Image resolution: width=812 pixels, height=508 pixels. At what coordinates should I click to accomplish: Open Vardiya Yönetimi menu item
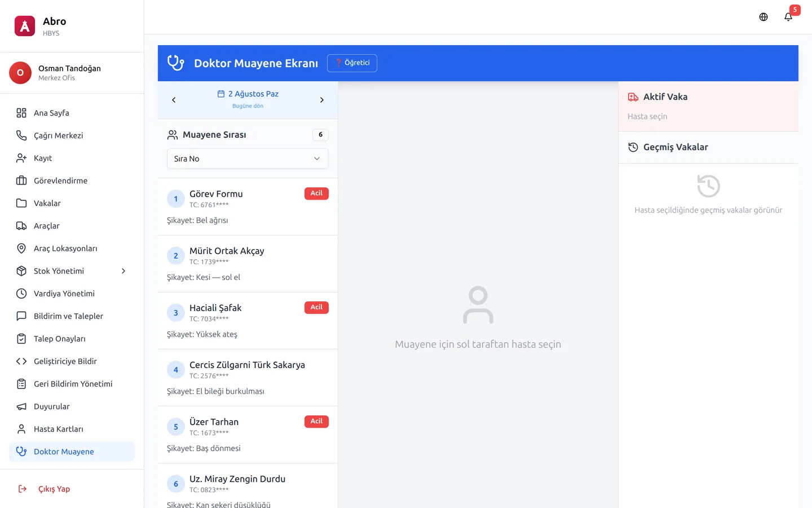(72, 294)
